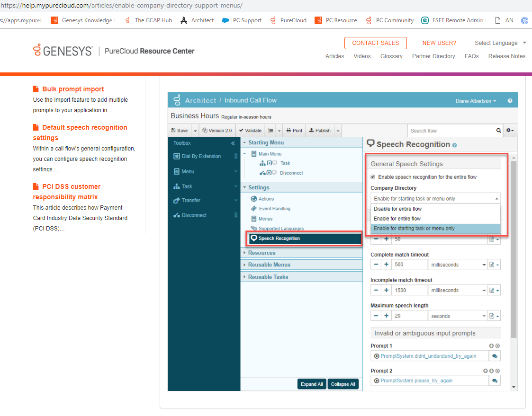Click the list view icon in toolbar
Screen dimensions: 532x416
(271, 131)
